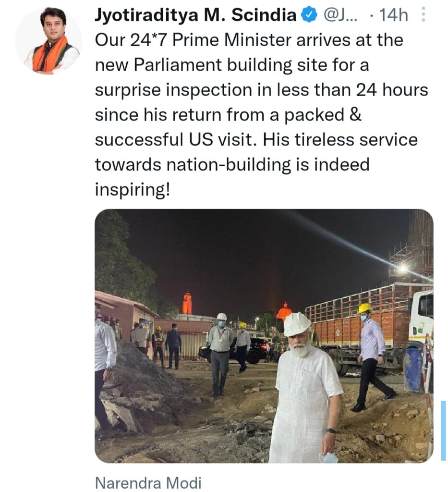Tap the line 'new Parliament building site for a'
This screenshot has width=448, height=492.
click(x=232, y=65)
